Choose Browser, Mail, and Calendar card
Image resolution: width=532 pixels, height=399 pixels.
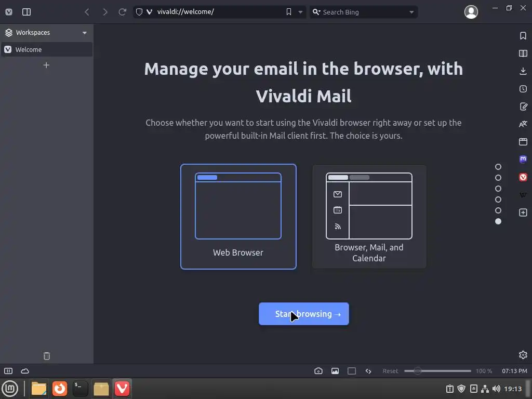[369, 217]
